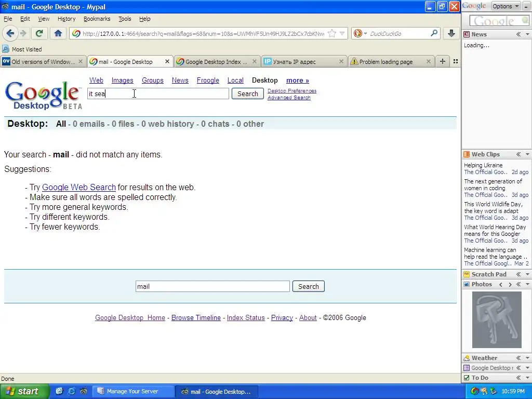
Task: Open 'Helping Ukraine' web clip
Action: (x=483, y=165)
